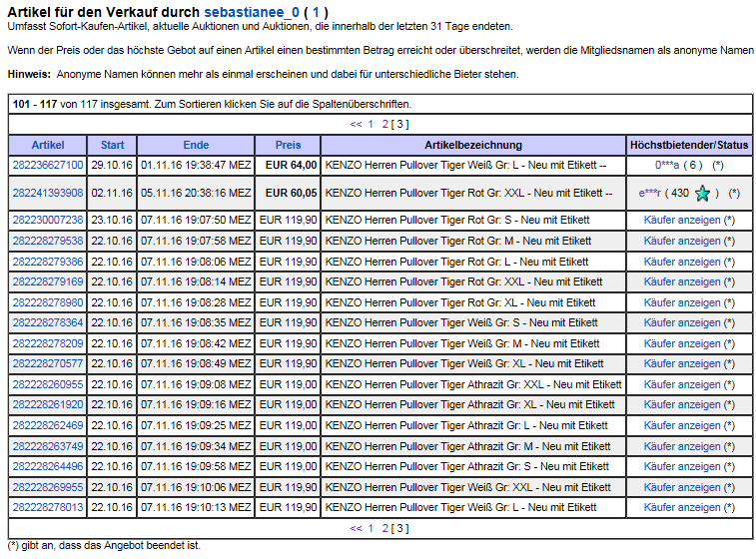Click the top previous-page << arrows
The image size is (756, 559).
[x=356, y=125]
